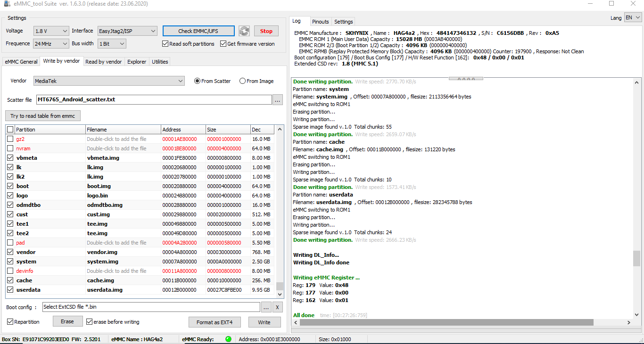Open the Voltage dropdown

[51, 31]
